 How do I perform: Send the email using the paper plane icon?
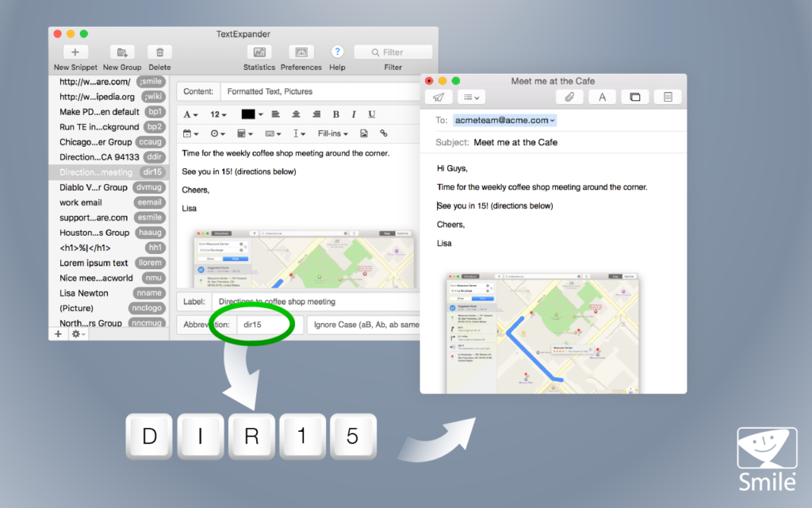point(440,96)
